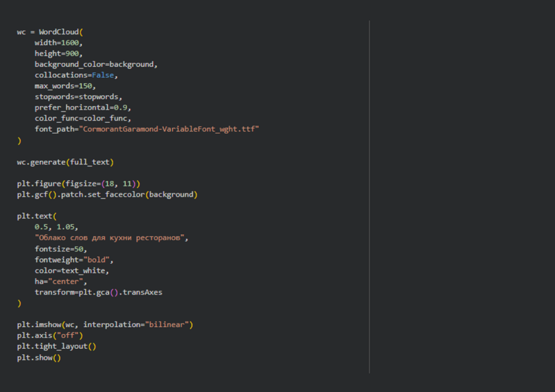Click the fontsize=50 line
This screenshot has width=555, height=392.
pos(60,248)
